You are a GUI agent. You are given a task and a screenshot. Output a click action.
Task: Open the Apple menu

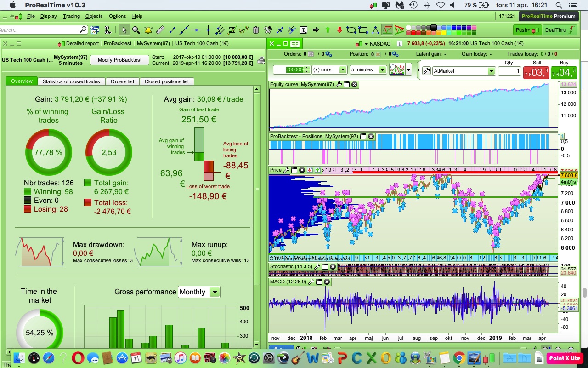[x=12, y=5]
